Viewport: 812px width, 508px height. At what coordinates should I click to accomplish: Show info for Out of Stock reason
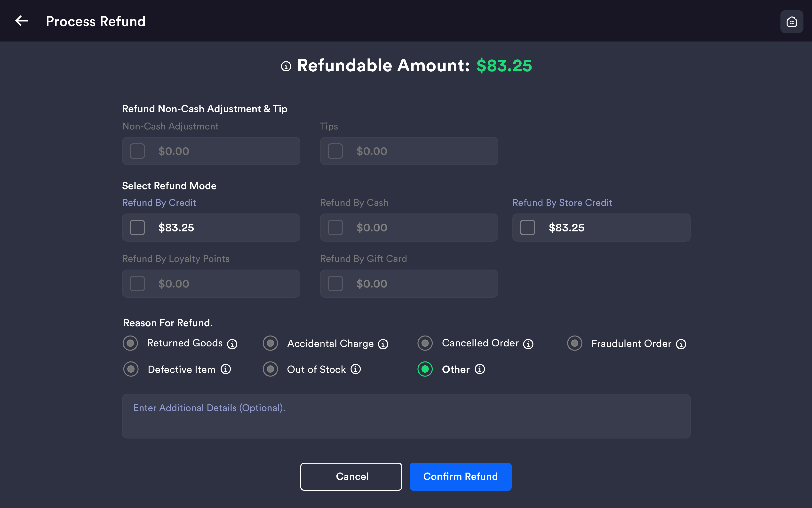(x=356, y=369)
